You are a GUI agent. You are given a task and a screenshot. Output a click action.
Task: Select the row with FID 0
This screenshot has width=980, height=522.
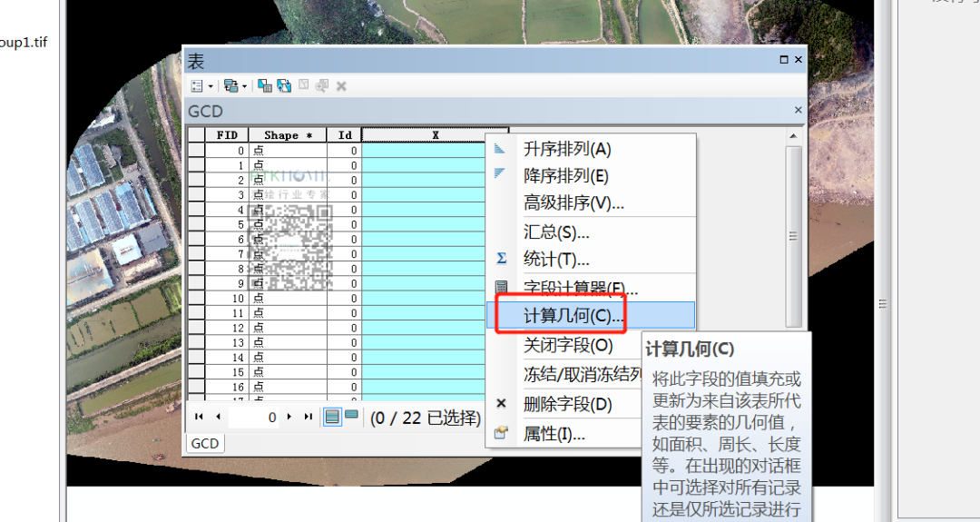coord(196,151)
